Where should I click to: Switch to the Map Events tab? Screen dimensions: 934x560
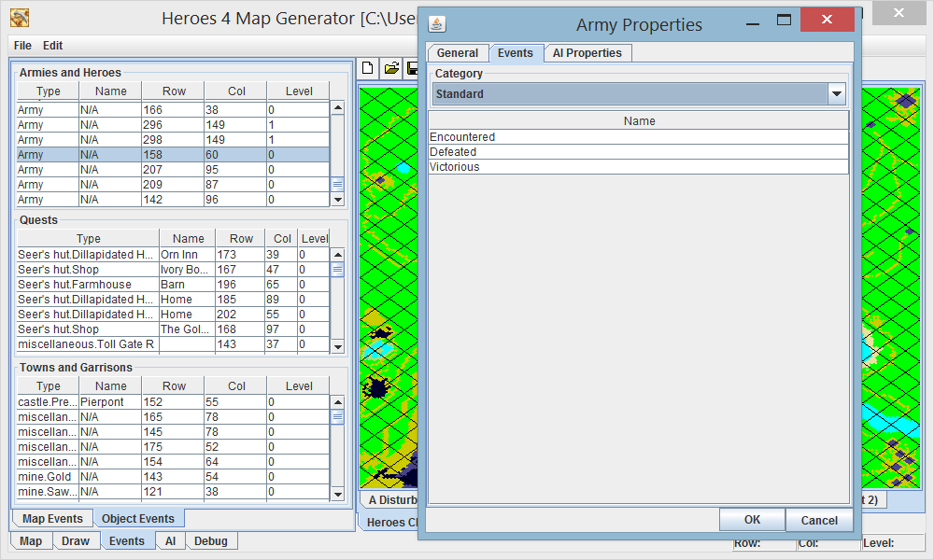52,518
